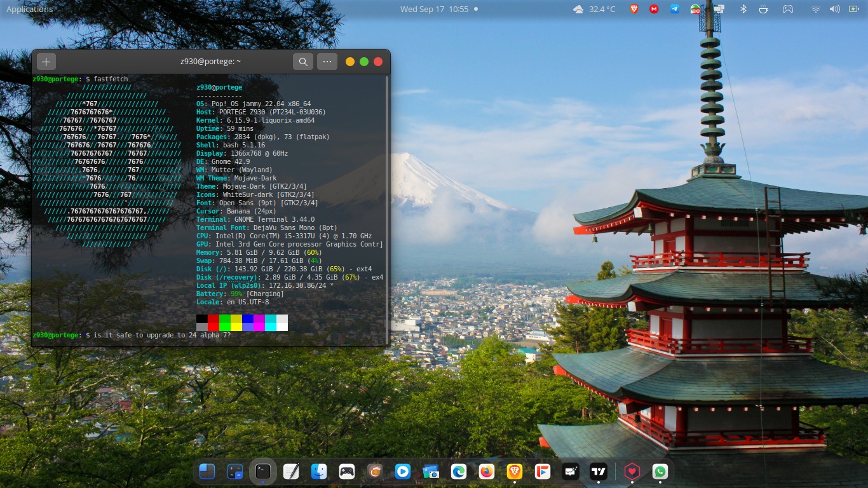This screenshot has height=488, width=868.
Task: Click the Battery line showing 99% Charging
Action: pyautogui.click(x=240, y=294)
